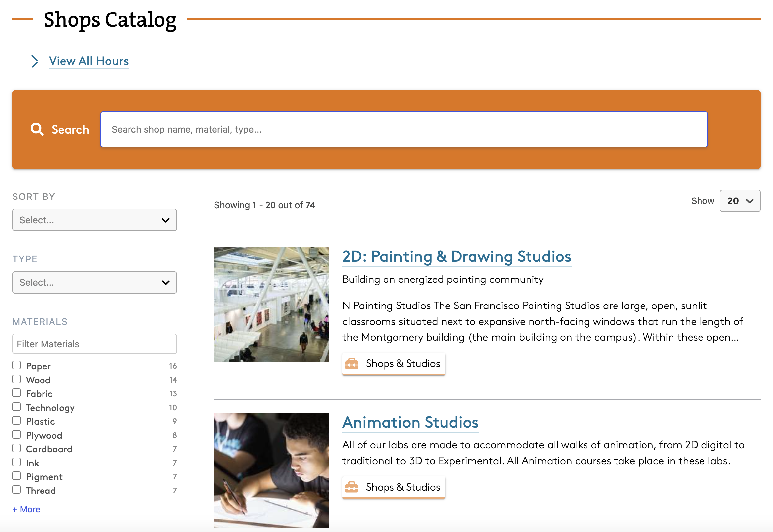Screen dimensions: 773x532
Task: Click toolbox icon under Painting & Drawing Studios
Action: (351, 363)
